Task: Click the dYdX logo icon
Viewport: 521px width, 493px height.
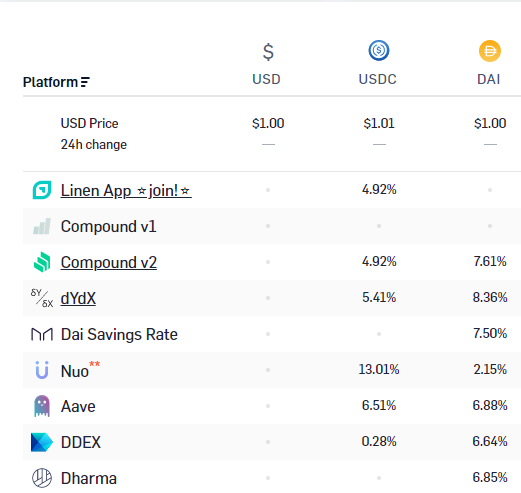Action: 42,298
